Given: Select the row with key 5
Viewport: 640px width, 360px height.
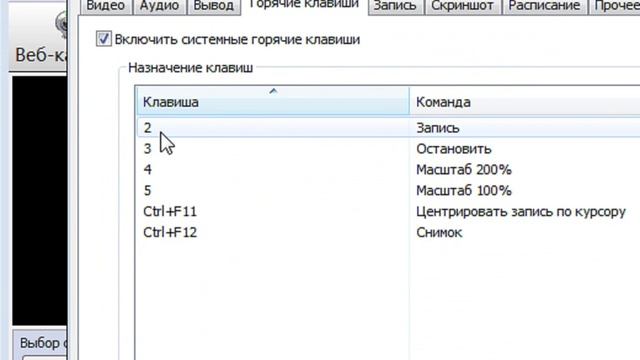Looking at the screenshot, I should (388, 190).
